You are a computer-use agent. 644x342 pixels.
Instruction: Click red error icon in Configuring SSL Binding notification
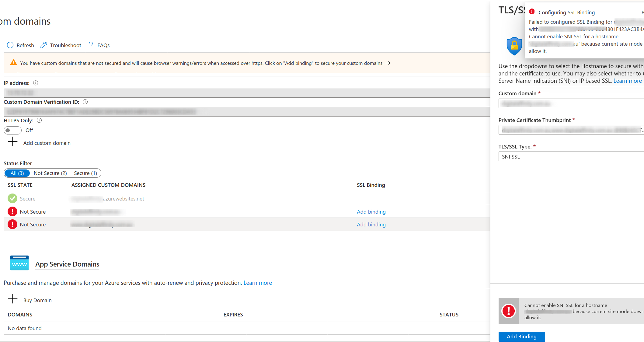click(x=532, y=12)
